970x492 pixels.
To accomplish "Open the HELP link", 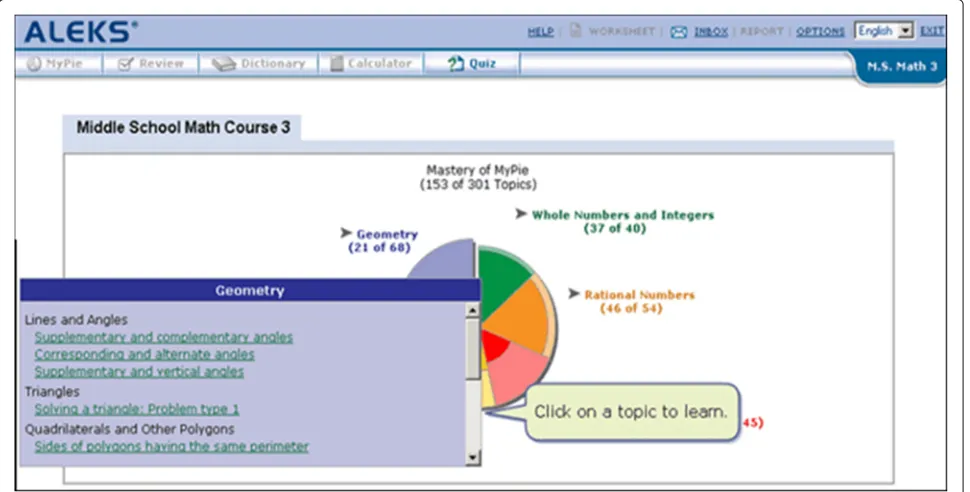I will (540, 32).
